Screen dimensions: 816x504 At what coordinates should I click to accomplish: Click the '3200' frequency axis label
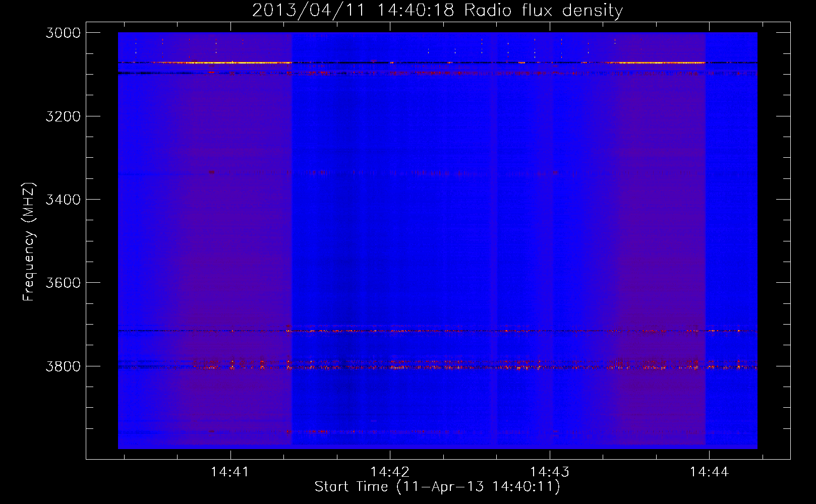[63, 116]
